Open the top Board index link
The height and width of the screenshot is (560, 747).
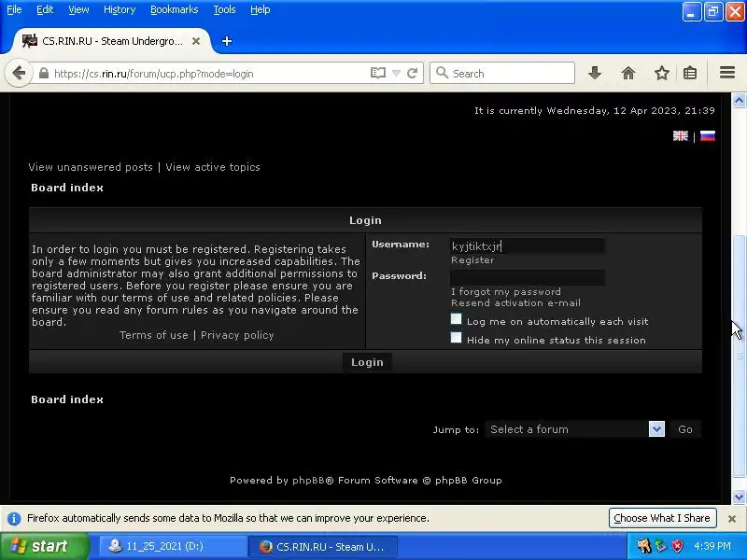(67, 188)
